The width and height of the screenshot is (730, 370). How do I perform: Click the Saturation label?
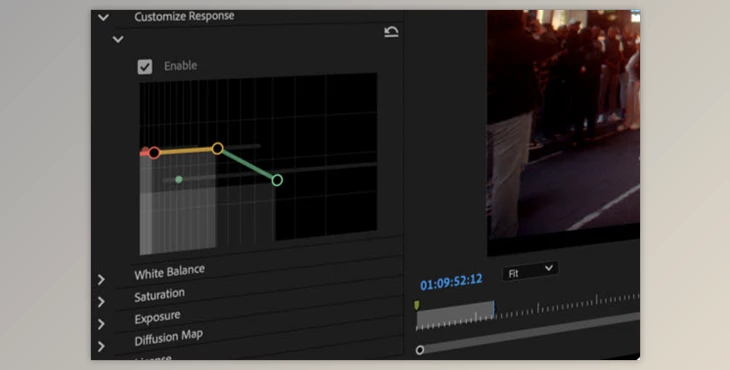point(159,295)
